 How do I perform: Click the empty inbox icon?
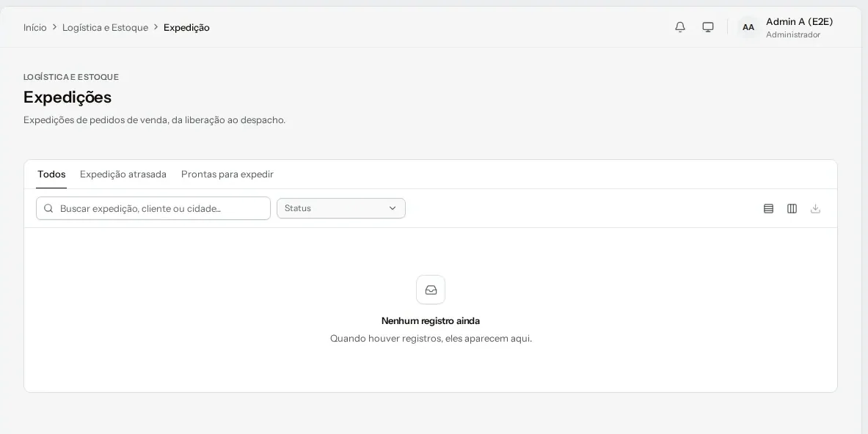tap(431, 290)
